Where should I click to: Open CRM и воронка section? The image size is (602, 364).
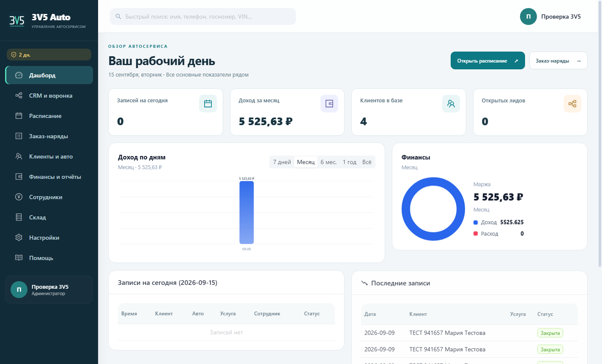coord(49,96)
